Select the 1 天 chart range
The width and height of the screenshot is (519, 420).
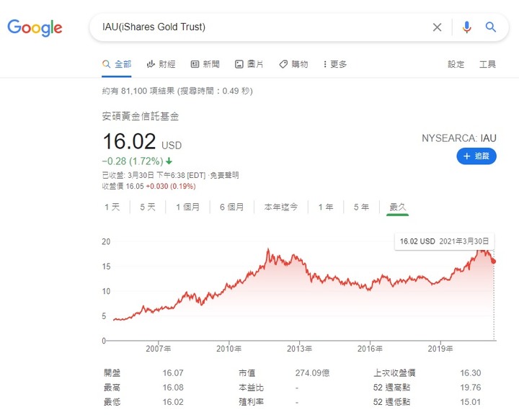(x=112, y=207)
